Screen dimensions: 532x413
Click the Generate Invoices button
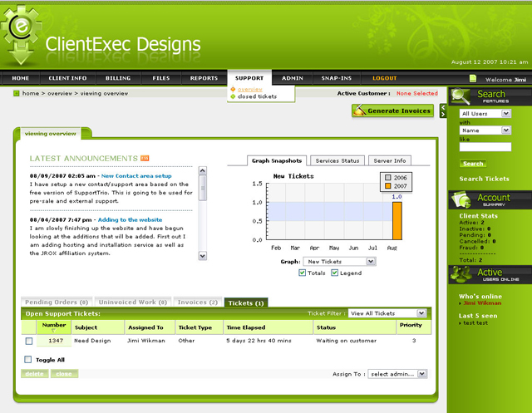(x=392, y=111)
